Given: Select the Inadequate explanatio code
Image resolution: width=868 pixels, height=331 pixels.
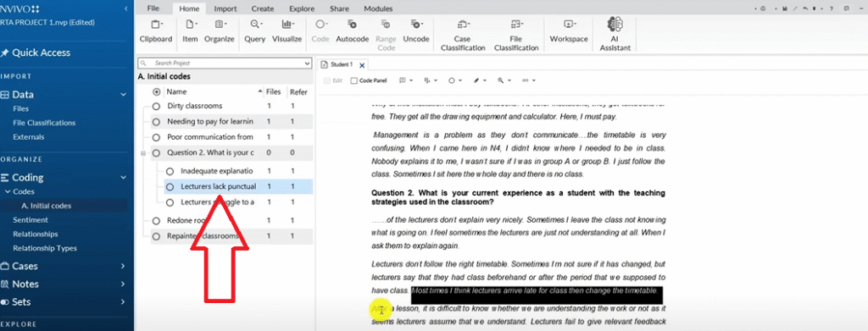Looking at the screenshot, I should pyautogui.click(x=217, y=171).
